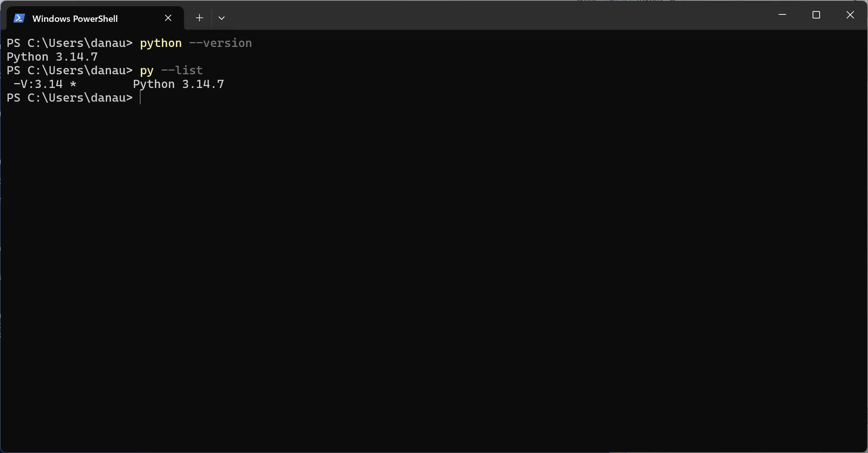Click the yellow 'py' command word

click(147, 71)
